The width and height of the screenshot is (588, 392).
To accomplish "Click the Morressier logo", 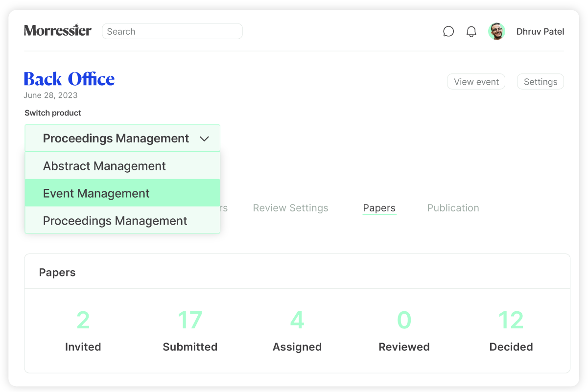I will tap(58, 31).
